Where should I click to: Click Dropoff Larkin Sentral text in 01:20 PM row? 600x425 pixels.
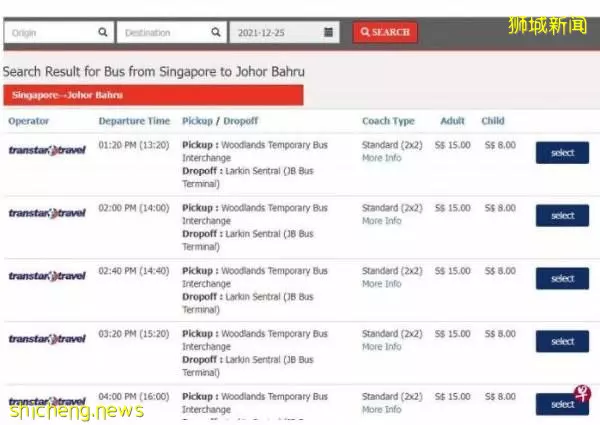[248, 177]
